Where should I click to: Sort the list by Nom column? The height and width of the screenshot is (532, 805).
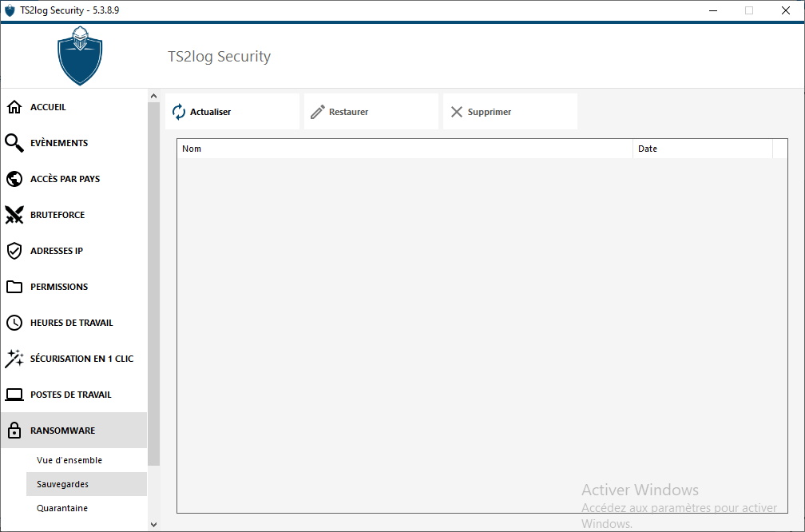405,149
